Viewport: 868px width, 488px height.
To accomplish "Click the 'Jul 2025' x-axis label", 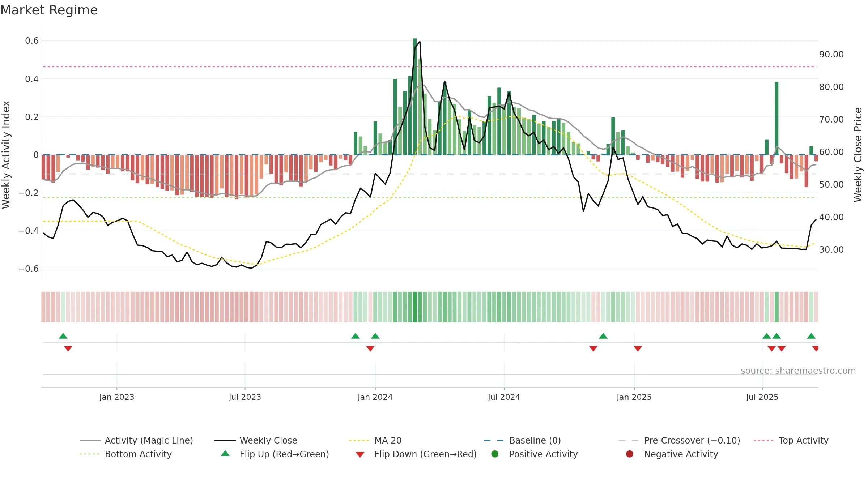I will 762,397.
